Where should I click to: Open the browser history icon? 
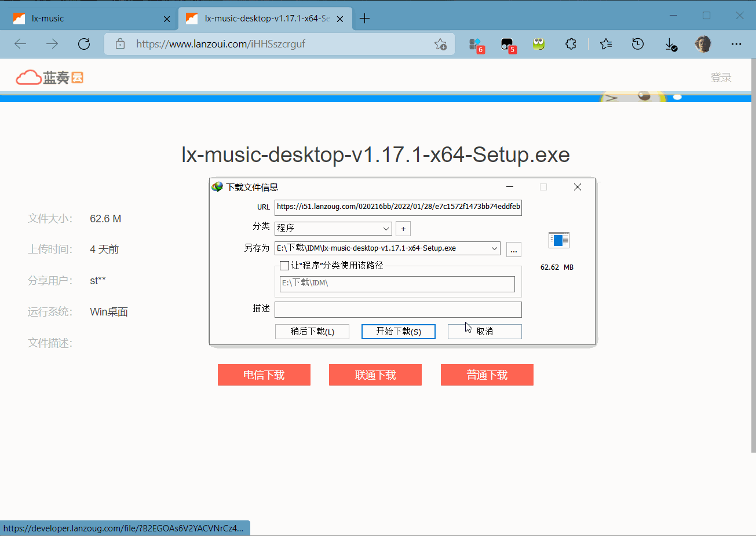coord(638,44)
